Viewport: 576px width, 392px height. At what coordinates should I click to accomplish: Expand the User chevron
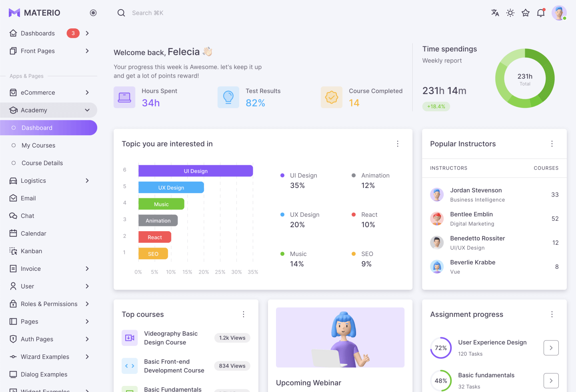87,286
